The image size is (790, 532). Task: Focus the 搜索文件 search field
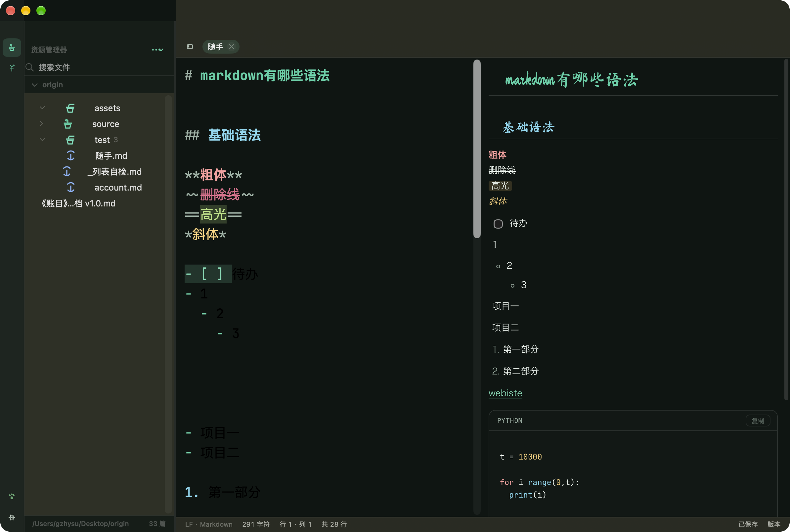[x=99, y=67]
